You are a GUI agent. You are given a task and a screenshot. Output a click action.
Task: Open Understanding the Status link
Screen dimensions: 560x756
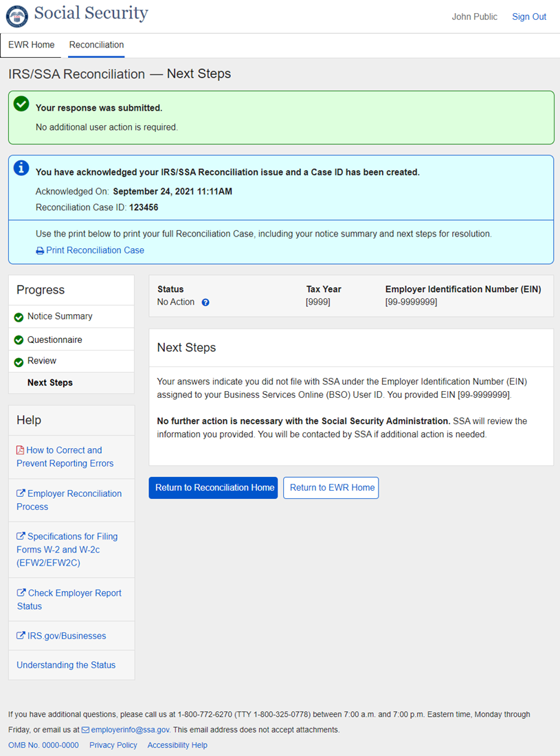tap(66, 665)
